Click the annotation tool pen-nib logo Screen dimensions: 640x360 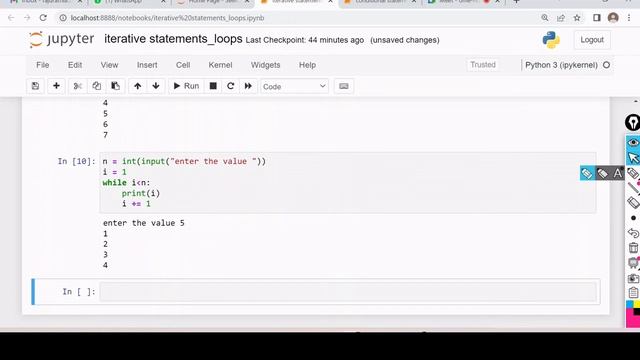click(633, 123)
